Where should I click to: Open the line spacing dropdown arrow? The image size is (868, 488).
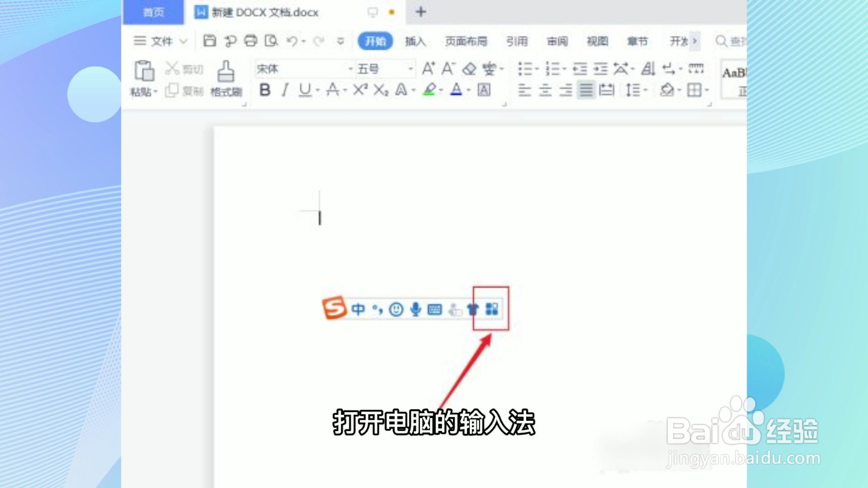point(646,91)
